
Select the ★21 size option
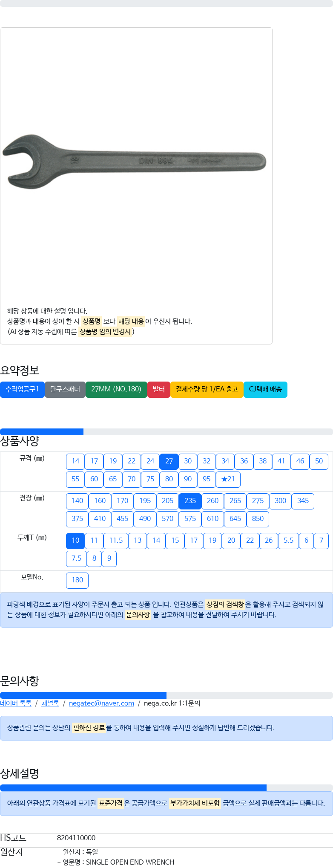point(228,479)
